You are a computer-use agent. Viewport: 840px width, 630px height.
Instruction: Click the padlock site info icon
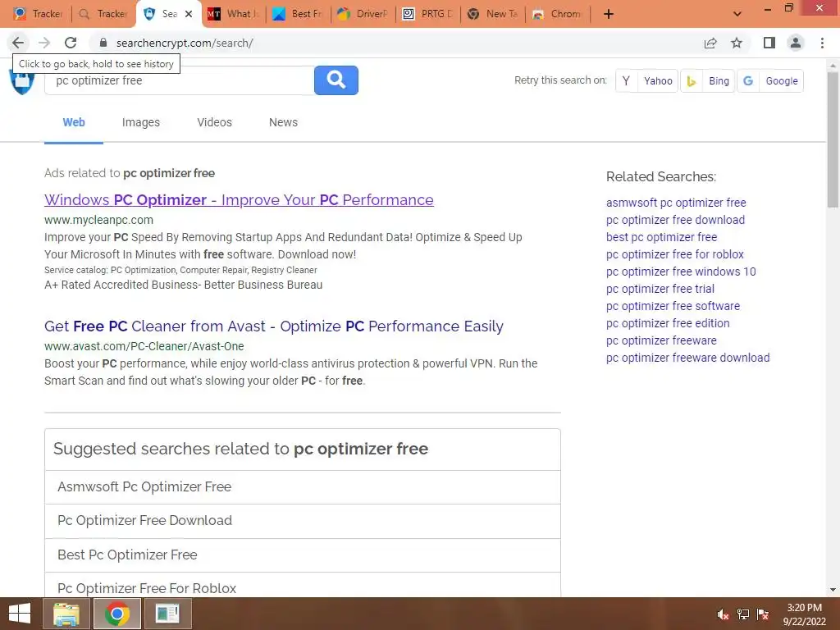103,43
